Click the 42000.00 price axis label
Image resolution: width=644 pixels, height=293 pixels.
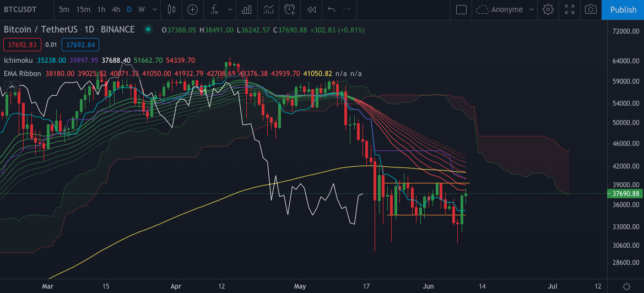click(625, 166)
